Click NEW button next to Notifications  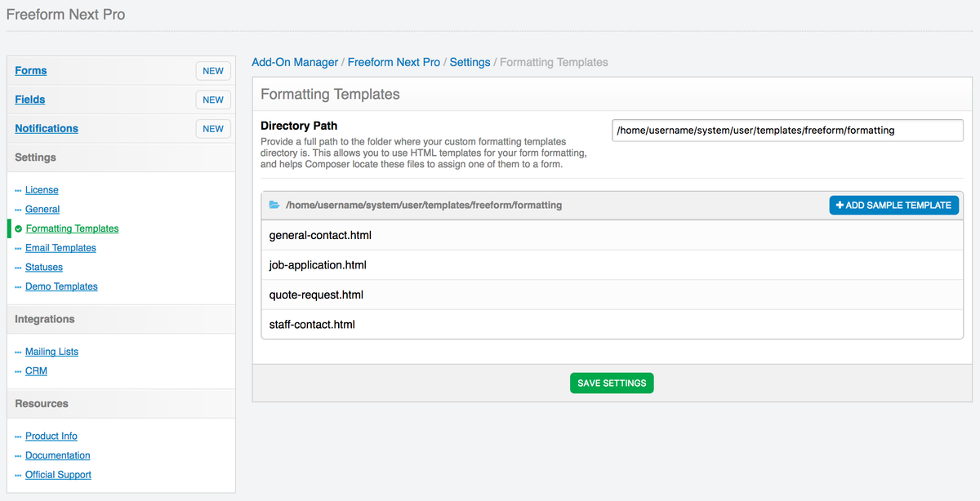[213, 128]
